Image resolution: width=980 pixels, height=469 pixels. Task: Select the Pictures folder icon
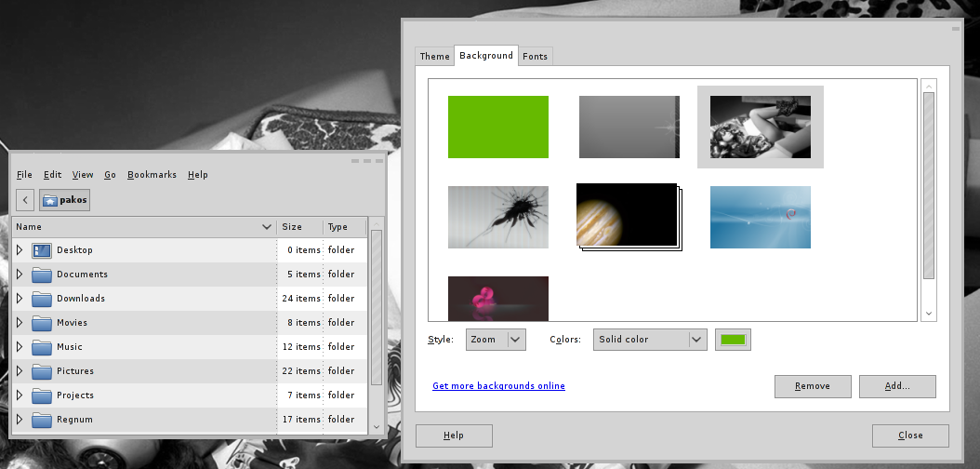tap(42, 371)
